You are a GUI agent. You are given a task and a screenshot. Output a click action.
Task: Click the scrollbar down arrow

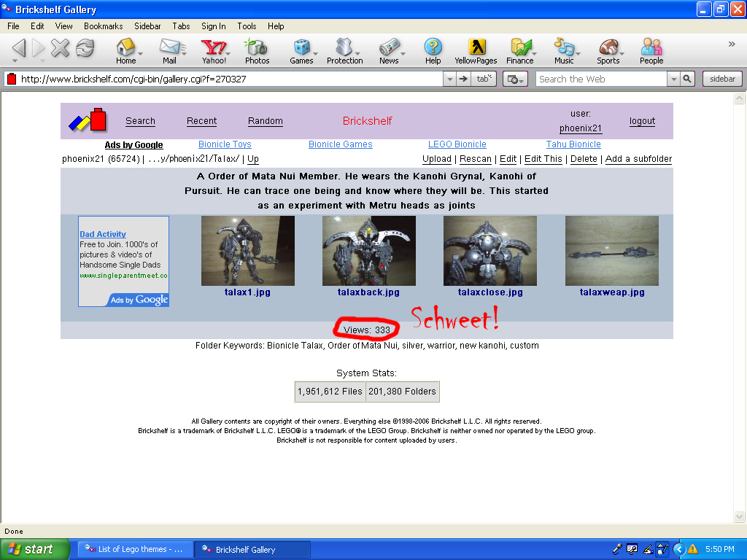[739, 516]
